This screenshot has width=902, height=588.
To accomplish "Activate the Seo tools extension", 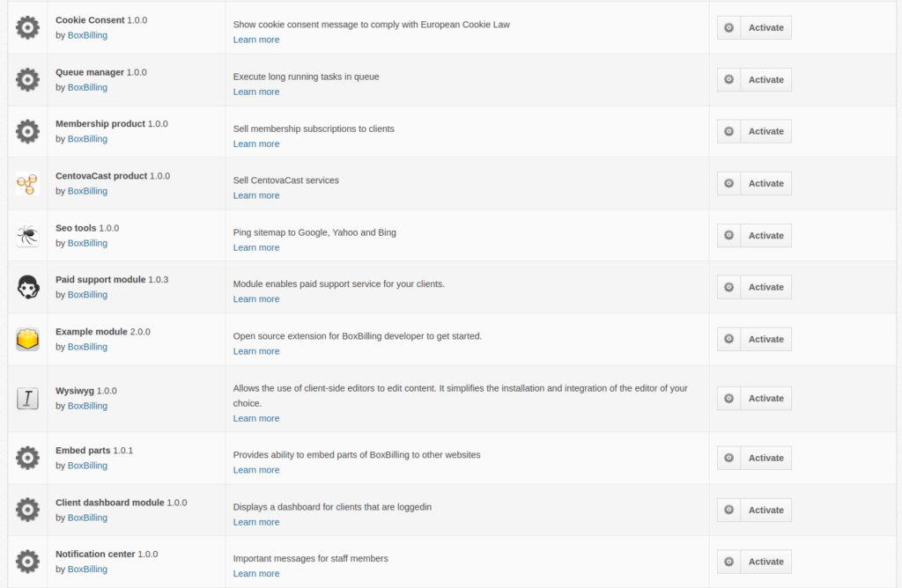I will click(765, 235).
